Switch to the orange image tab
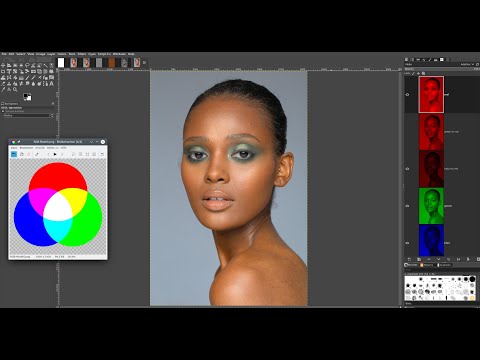Image resolution: width=480 pixels, height=360 pixels. [x=112, y=62]
